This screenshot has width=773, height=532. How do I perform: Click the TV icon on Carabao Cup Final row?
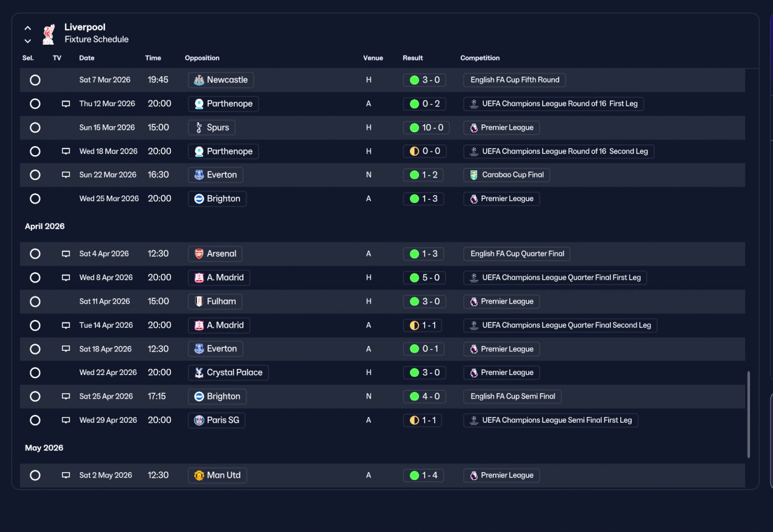point(66,175)
